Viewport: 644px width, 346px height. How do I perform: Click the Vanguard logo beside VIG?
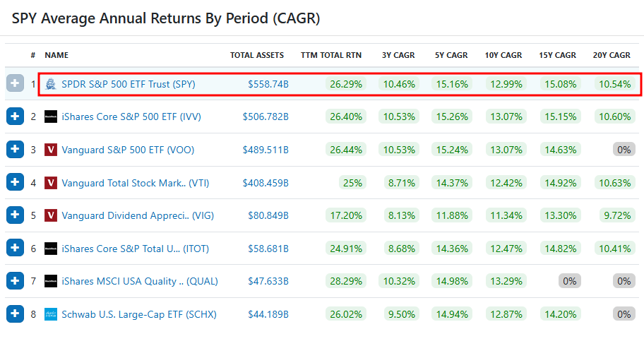[x=51, y=215]
